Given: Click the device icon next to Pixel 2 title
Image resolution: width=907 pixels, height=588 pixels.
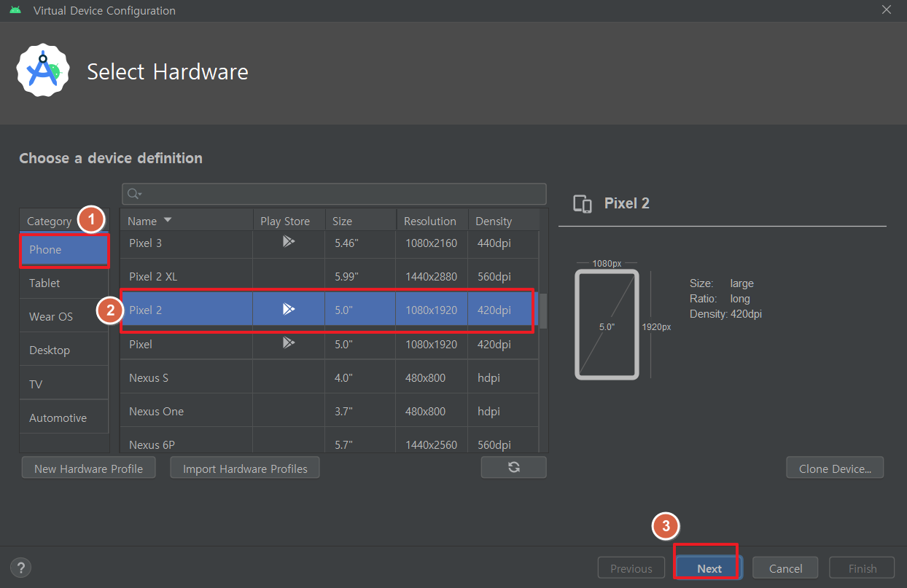Looking at the screenshot, I should pyautogui.click(x=583, y=204).
